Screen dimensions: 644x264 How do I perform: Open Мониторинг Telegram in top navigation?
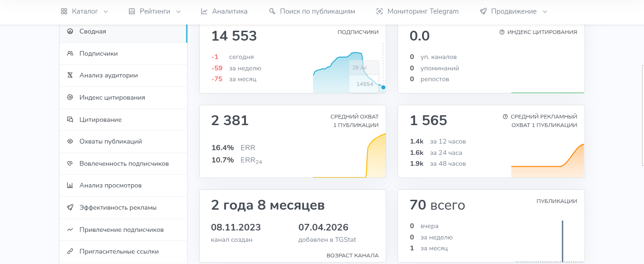click(x=417, y=11)
